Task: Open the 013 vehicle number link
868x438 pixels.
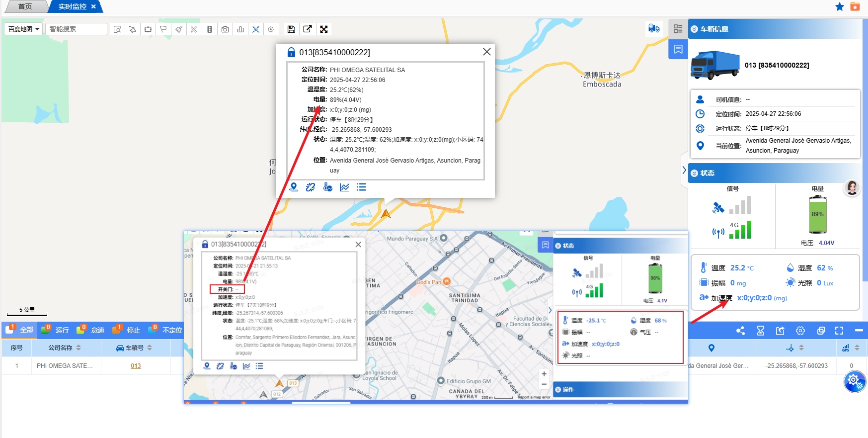Action: 136,366
